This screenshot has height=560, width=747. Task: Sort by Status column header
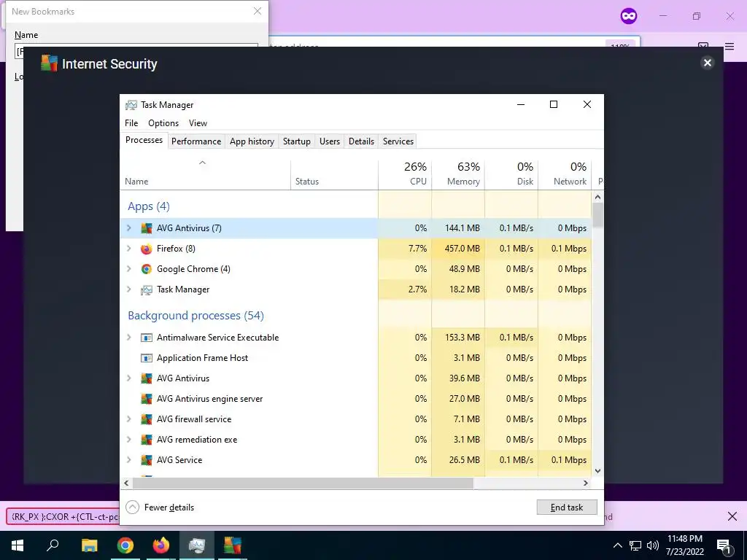click(334, 174)
